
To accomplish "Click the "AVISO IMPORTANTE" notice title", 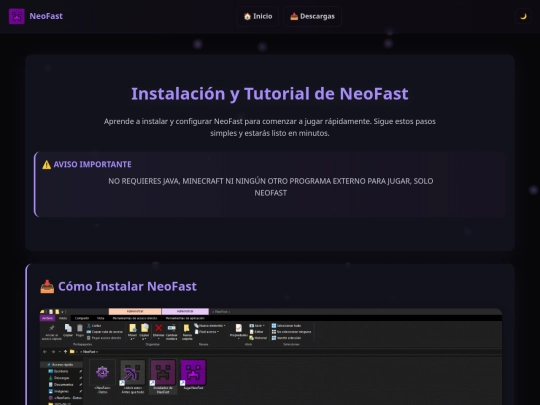I will [x=87, y=164].
